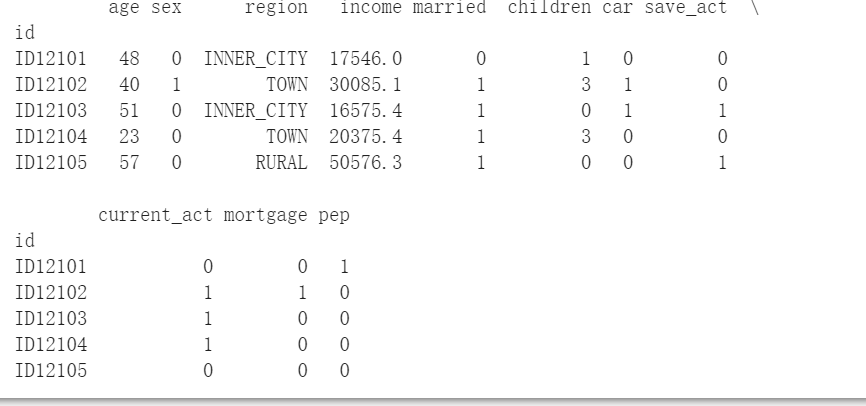This screenshot has width=866, height=406.
Task: Click the pep column header
Action: 334,216
